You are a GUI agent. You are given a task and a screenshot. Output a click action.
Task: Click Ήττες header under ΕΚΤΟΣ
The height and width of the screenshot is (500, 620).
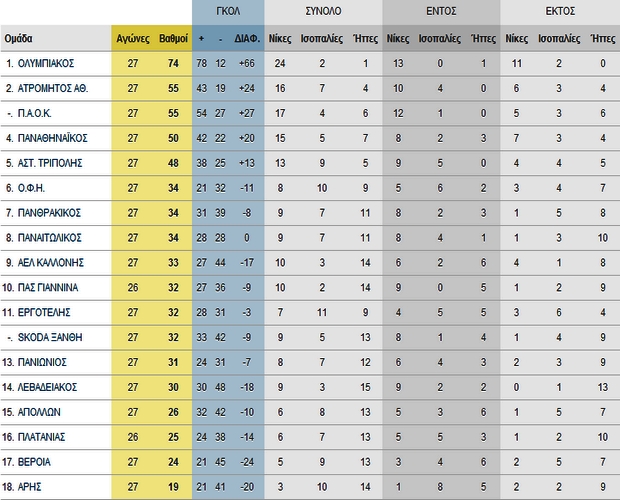pyautogui.click(x=603, y=39)
